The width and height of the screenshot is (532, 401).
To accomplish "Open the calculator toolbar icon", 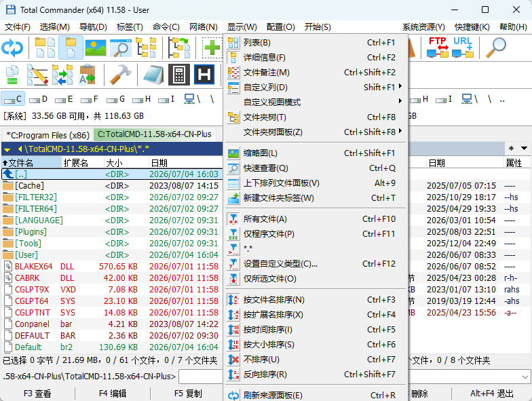I will [x=179, y=75].
